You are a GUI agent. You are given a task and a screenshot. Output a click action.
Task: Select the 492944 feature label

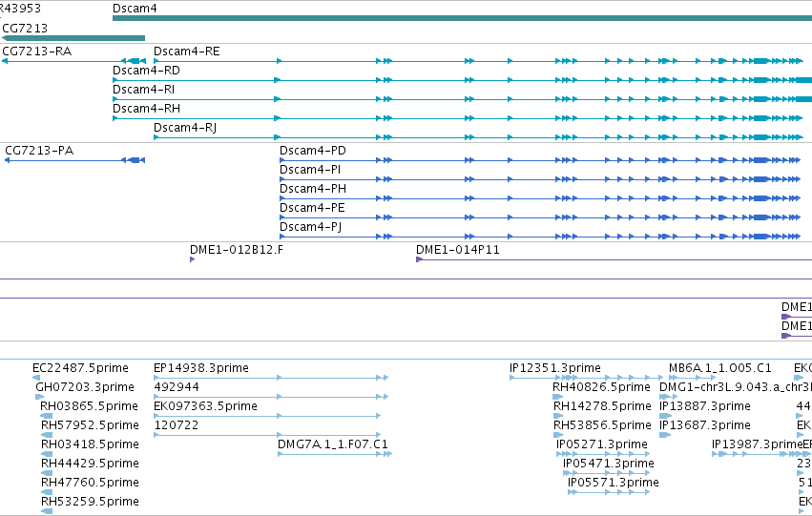click(177, 387)
